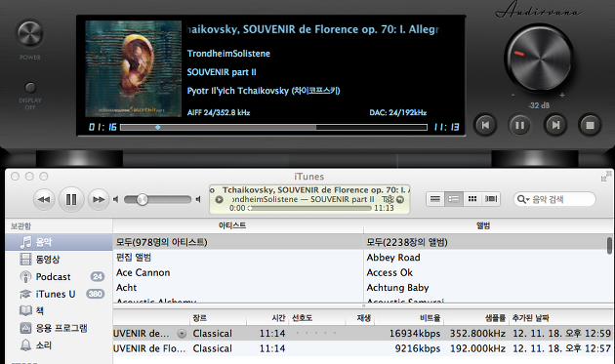Select Ace Cannon in artist list
The height and width of the screenshot is (364, 615).
[x=238, y=272]
